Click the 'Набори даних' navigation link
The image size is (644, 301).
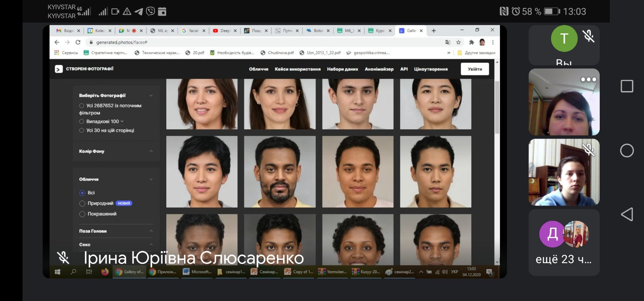point(343,69)
